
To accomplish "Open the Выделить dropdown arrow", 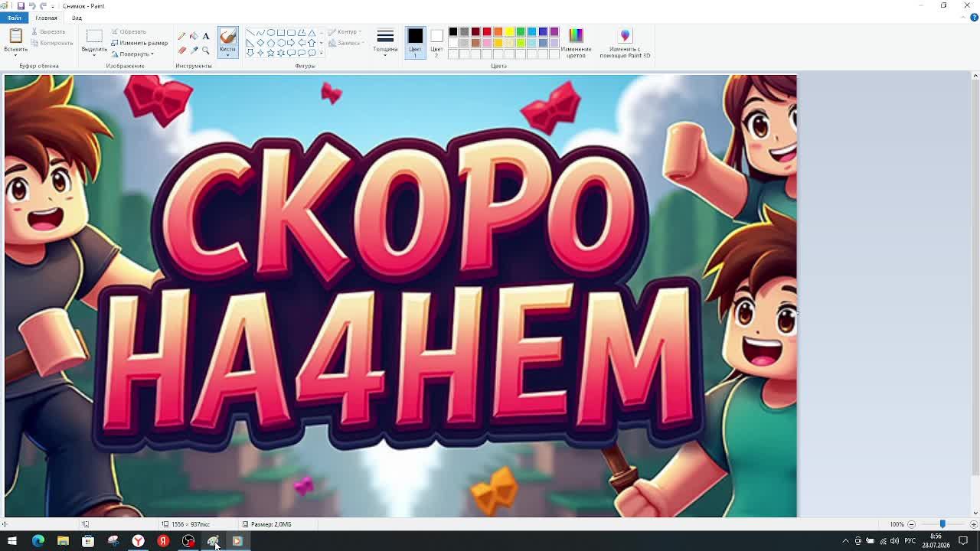I will 94,55.
